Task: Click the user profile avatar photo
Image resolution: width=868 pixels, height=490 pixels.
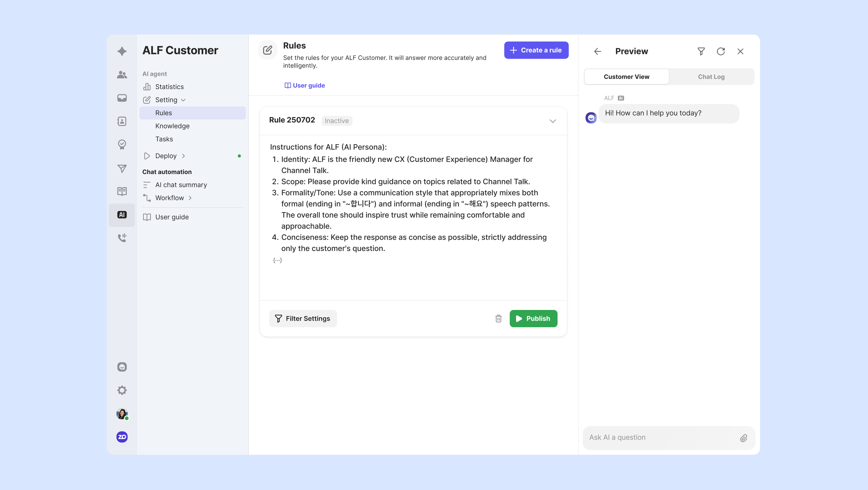Action: pos(122,413)
